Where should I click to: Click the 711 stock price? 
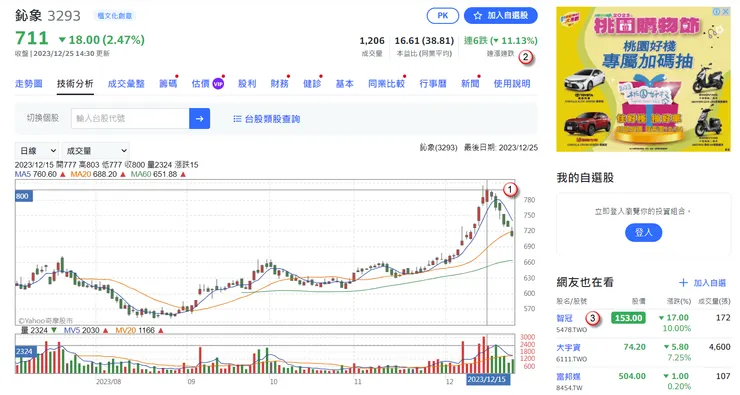coord(32,38)
